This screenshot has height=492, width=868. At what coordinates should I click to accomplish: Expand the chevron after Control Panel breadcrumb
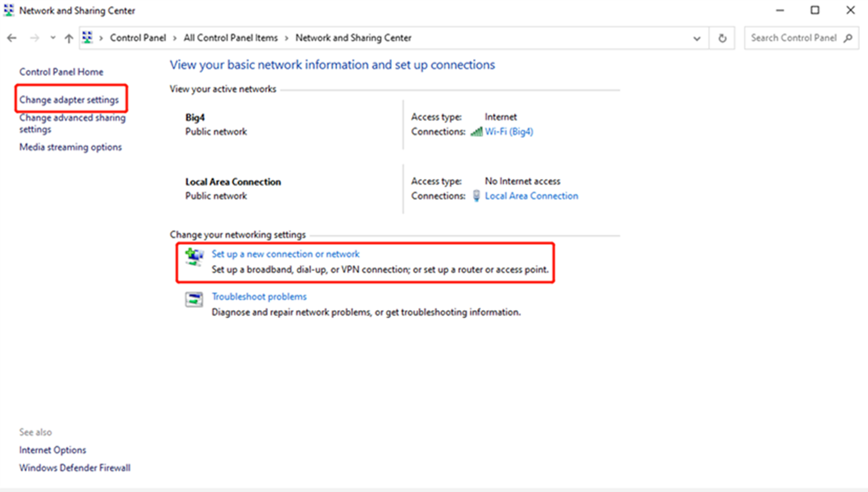click(175, 38)
